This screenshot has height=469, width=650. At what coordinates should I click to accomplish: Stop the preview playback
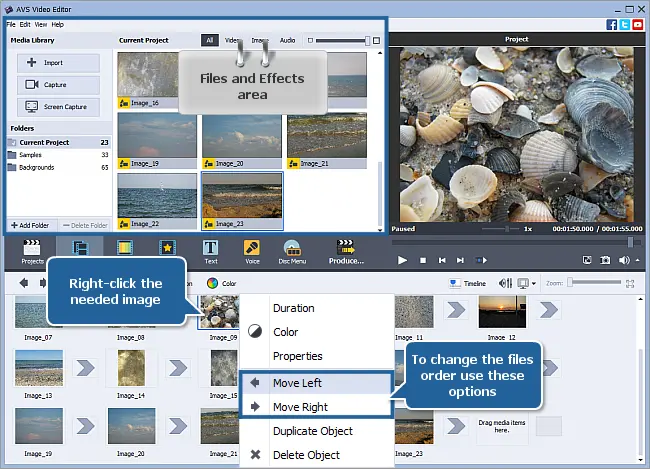click(423, 260)
